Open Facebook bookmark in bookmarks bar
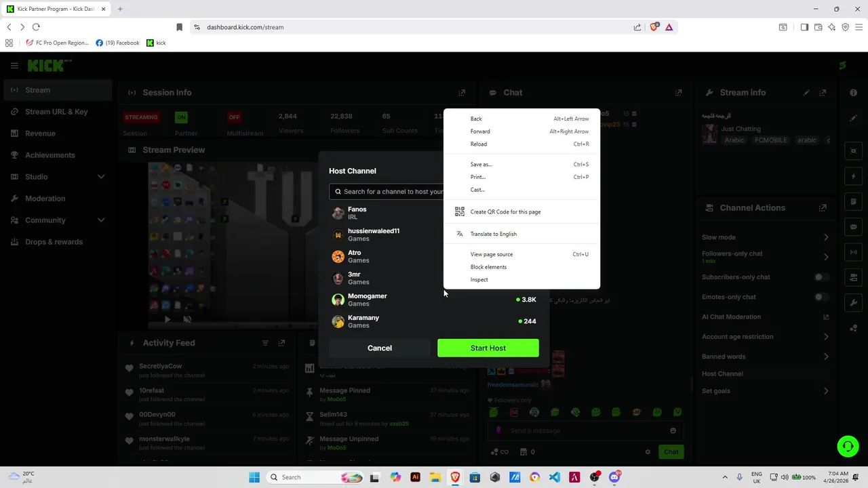The height and width of the screenshot is (488, 868). (117, 43)
